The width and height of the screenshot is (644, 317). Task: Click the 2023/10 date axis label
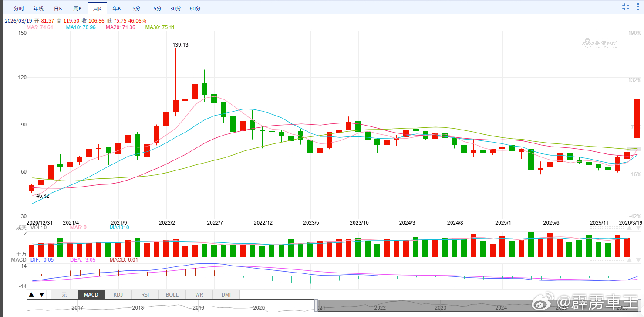359,222
